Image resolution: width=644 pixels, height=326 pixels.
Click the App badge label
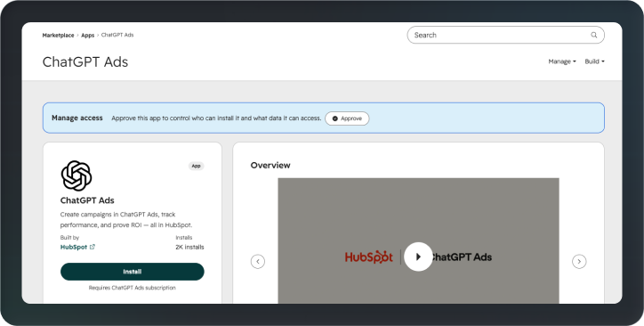pyautogui.click(x=197, y=166)
